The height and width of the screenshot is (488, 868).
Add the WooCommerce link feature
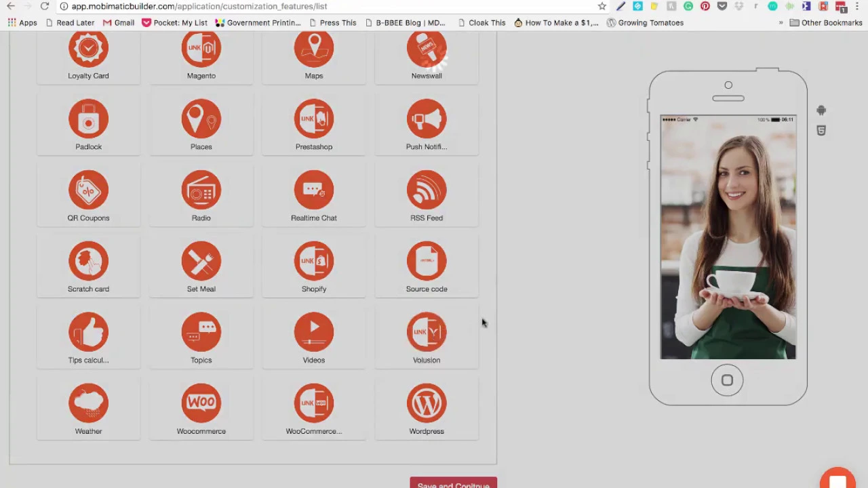coord(314,409)
